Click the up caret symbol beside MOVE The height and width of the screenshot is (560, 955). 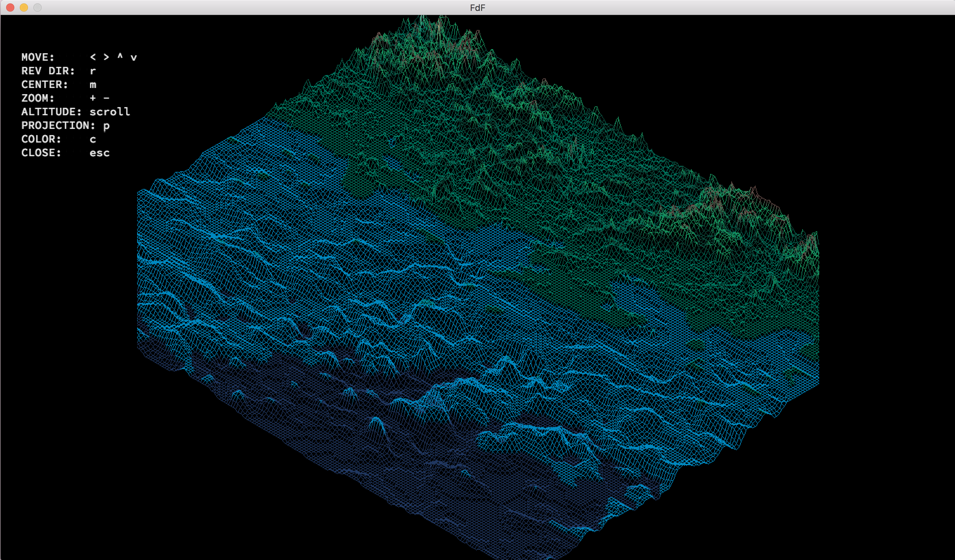[x=120, y=56]
